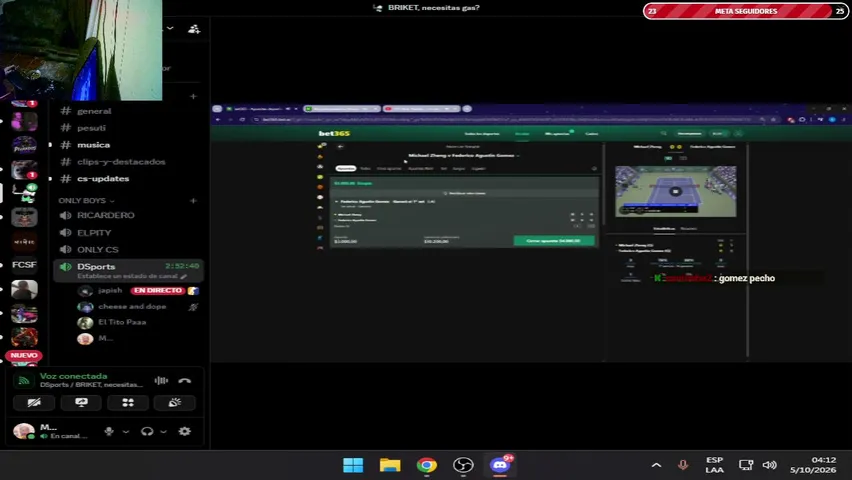Screen dimensions: 852x480
Task: Click green place bet button in stream
Action: (554, 240)
